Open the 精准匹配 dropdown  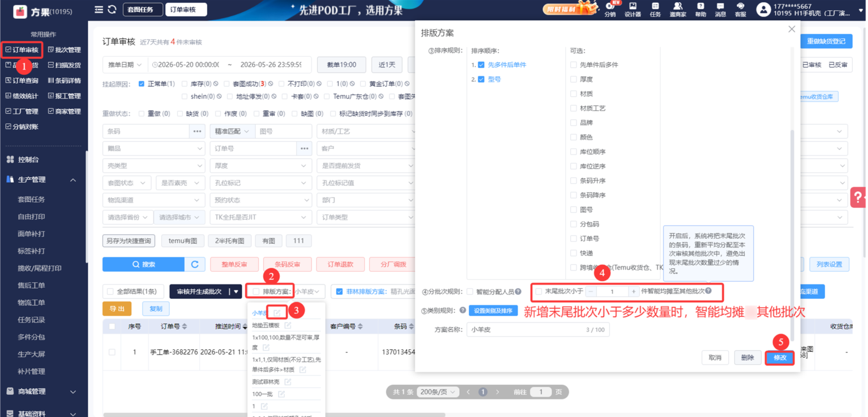(232, 131)
